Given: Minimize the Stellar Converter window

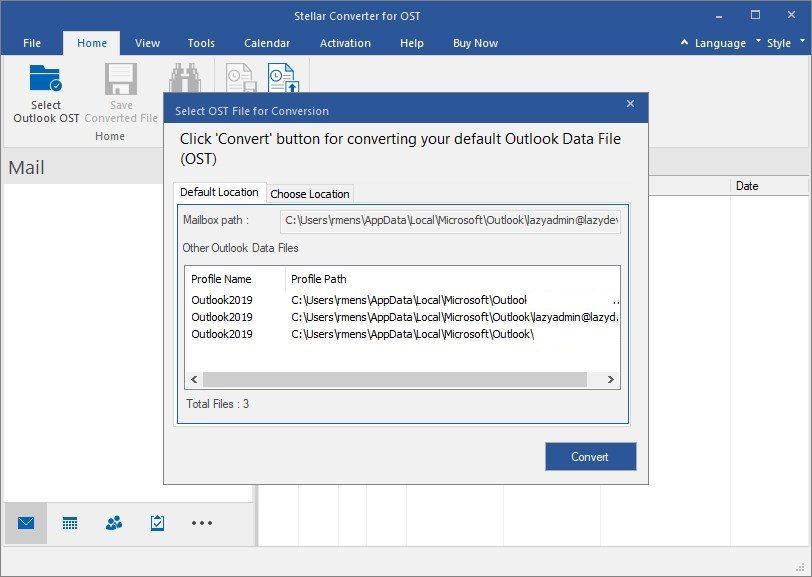Looking at the screenshot, I should click(719, 16).
